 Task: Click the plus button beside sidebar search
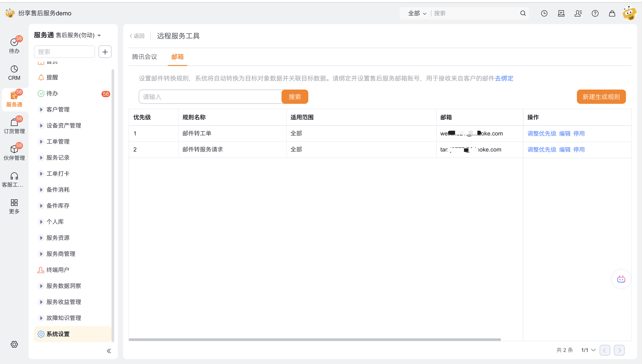click(105, 52)
